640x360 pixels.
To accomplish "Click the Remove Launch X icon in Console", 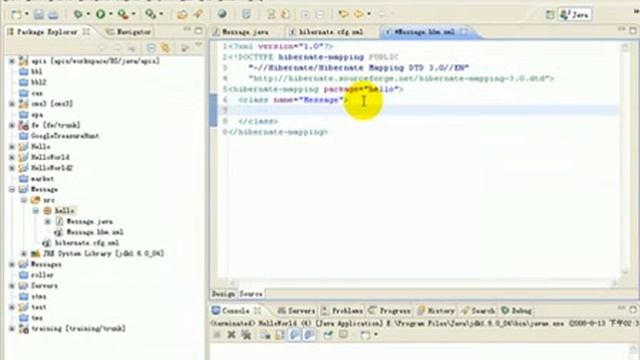I will 231,335.
